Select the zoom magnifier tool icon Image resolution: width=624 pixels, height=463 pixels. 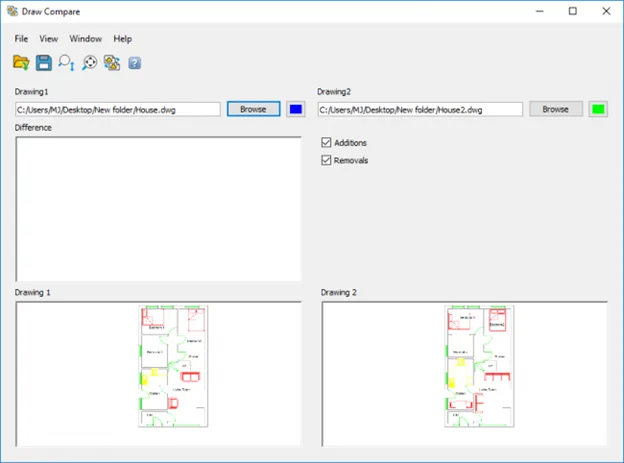(66, 63)
